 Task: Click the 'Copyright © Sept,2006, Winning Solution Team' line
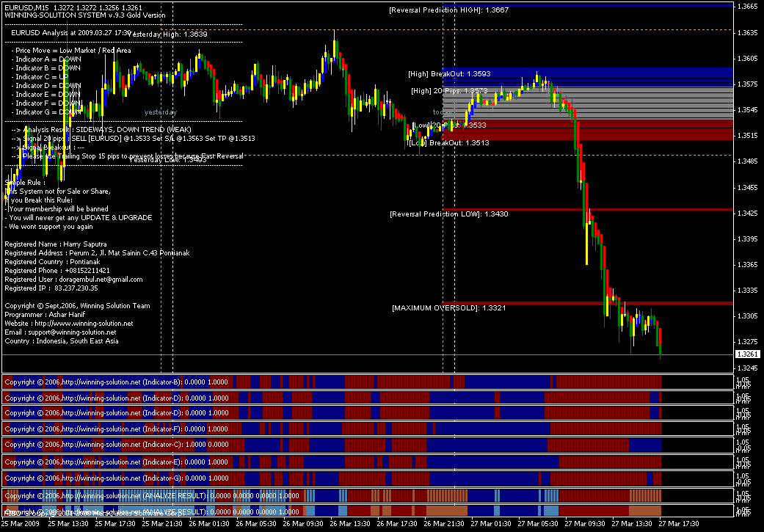point(77,305)
